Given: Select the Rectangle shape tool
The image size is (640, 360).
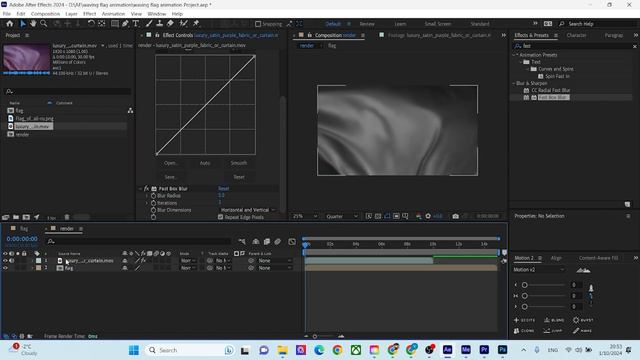Looking at the screenshot, I should (115, 24).
